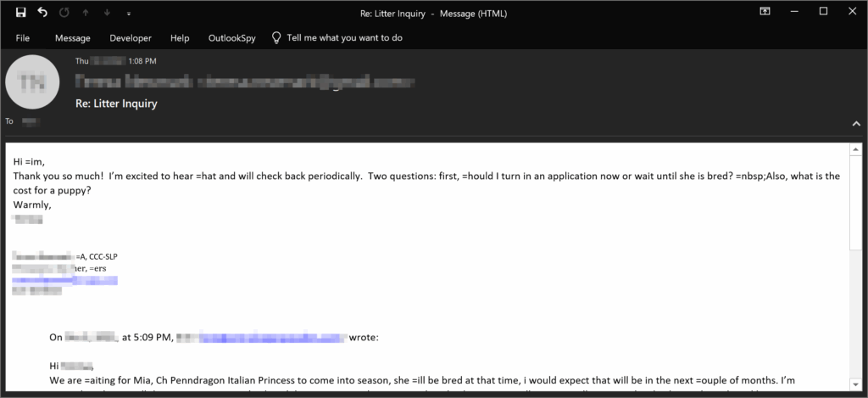This screenshot has height=398, width=868.
Task: Go to next item with down arrow
Action: (107, 12)
